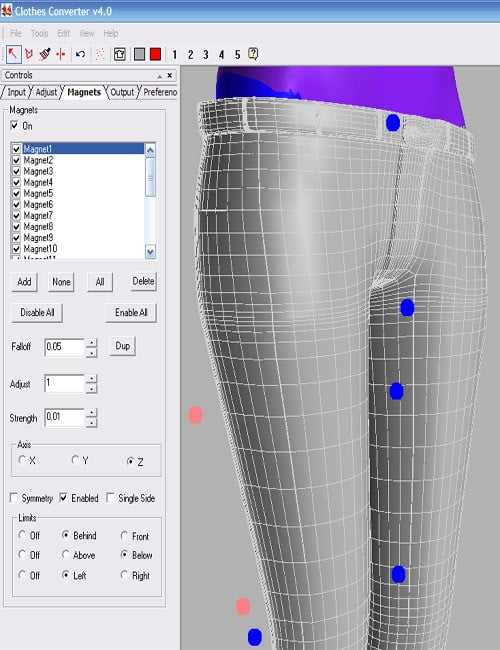The height and width of the screenshot is (650, 500).
Task: Decrease Strength with the down spinner
Action: click(91, 422)
